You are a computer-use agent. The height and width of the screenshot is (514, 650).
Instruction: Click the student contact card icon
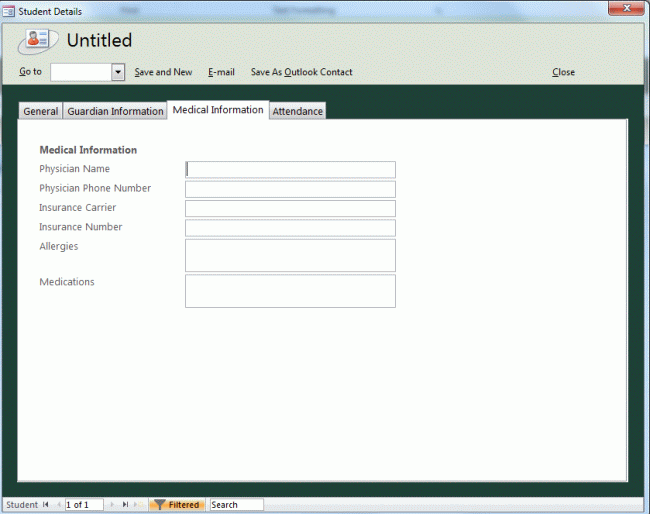(38, 41)
